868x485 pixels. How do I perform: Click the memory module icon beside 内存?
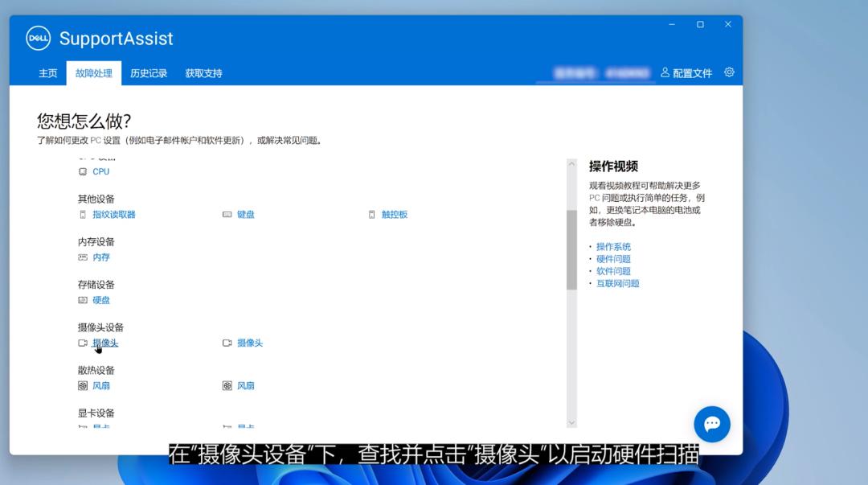pyautogui.click(x=82, y=257)
